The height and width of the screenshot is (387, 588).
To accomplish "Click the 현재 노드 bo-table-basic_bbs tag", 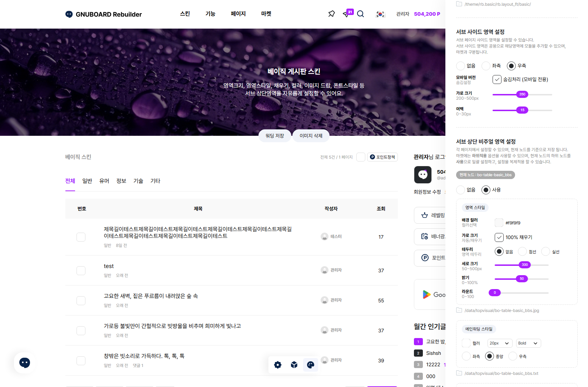I will 485,175.
